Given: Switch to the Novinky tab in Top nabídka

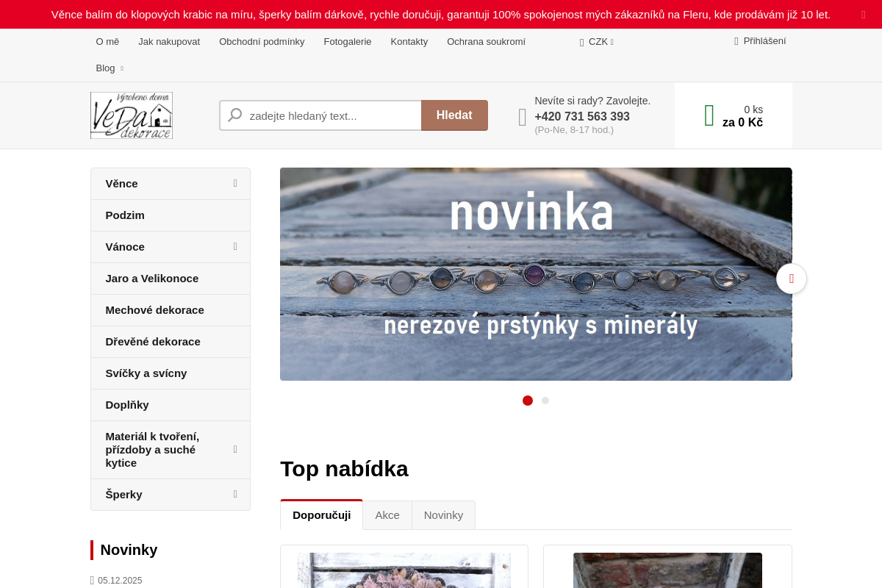Looking at the screenshot, I should [x=443, y=514].
